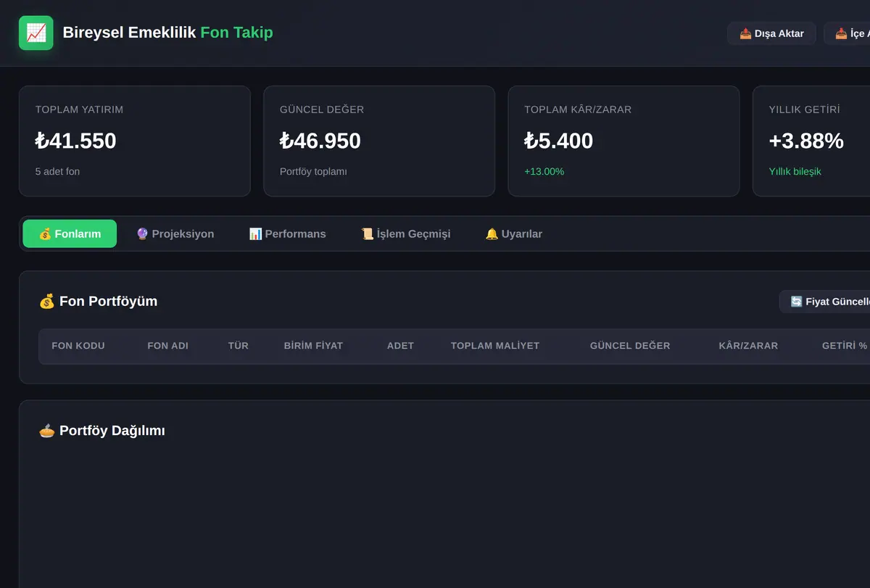
Task: Click the +13.00% profit percentage text
Action: [544, 172]
